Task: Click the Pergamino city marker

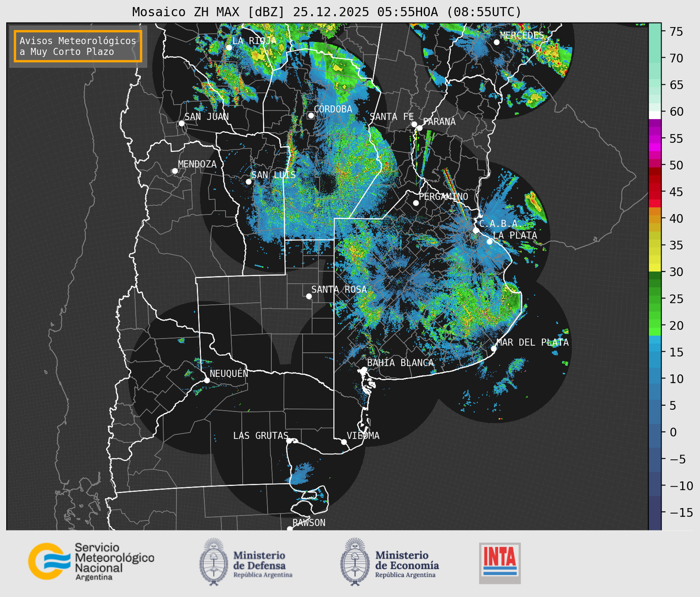Action: click(x=416, y=203)
